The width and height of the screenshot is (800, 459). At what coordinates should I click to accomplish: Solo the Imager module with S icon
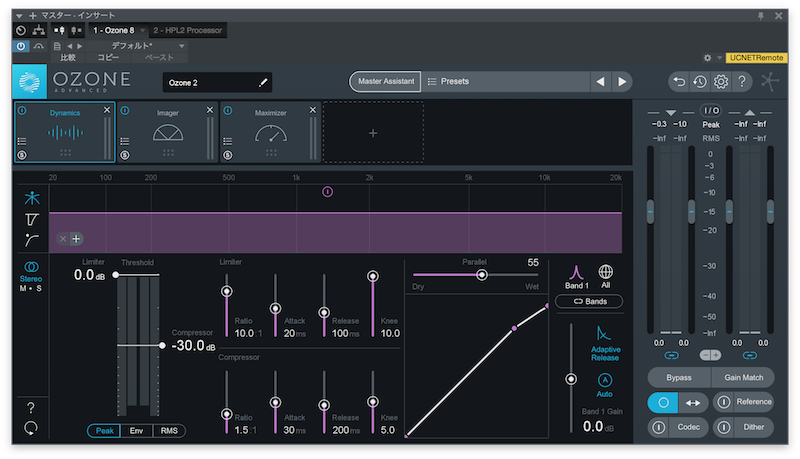(125, 155)
